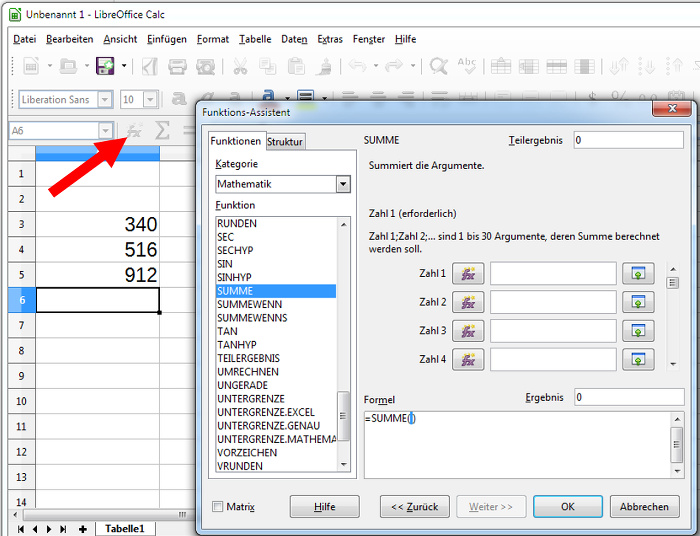Open the Einfügen menu
Image resolution: width=700 pixels, height=536 pixels.
tap(167, 39)
